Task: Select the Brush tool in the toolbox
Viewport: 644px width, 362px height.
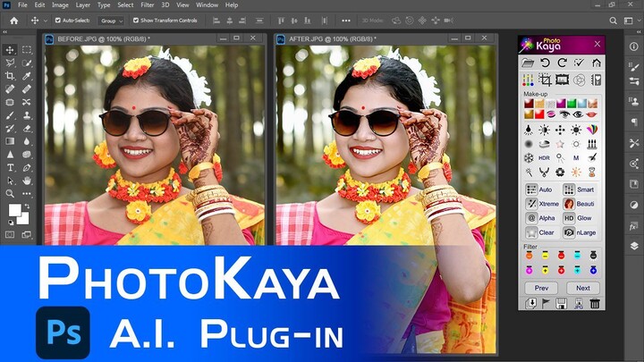Action: pyautogui.click(x=10, y=115)
